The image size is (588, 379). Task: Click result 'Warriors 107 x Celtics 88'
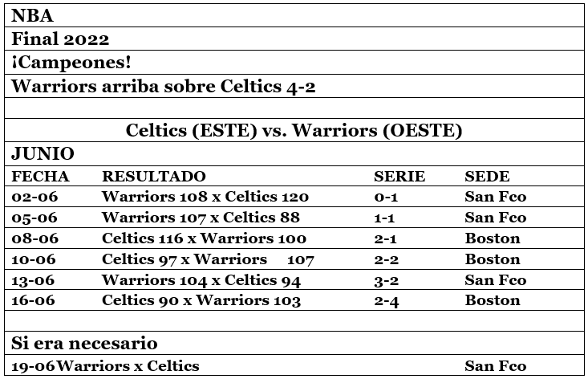click(x=201, y=218)
